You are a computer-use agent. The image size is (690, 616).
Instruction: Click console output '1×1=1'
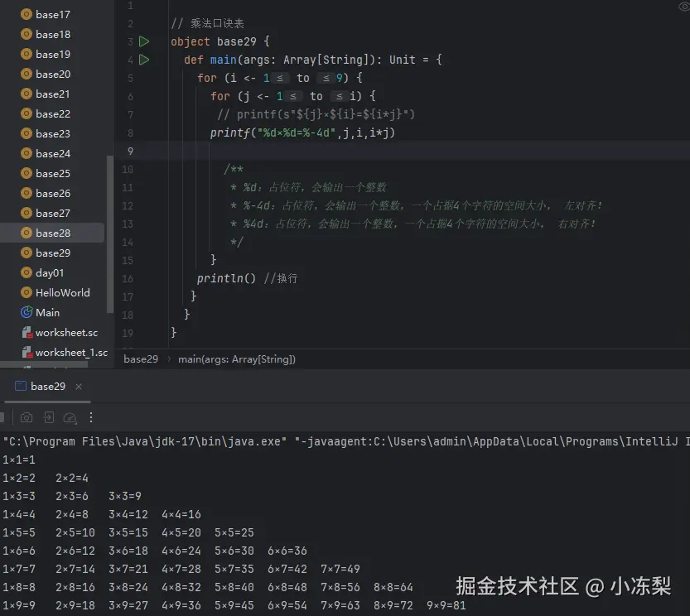pyautogui.click(x=19, y=460)
